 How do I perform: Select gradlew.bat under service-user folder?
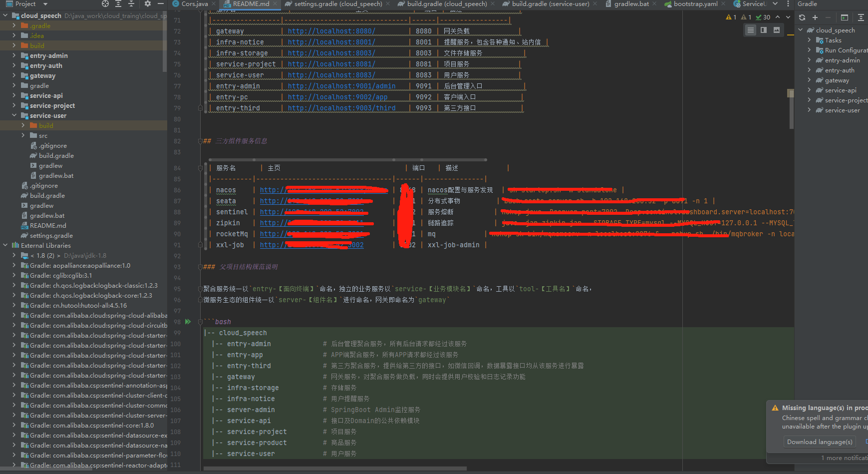coord(56,175)
